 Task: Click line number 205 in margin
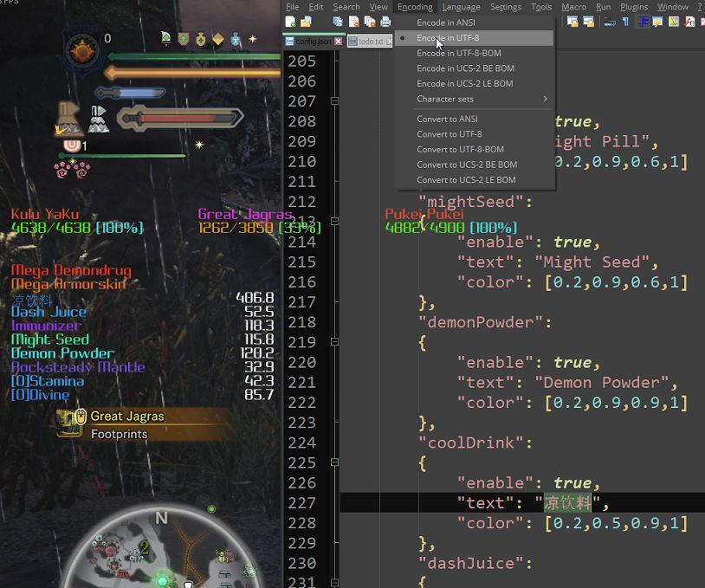pos(301,61)
